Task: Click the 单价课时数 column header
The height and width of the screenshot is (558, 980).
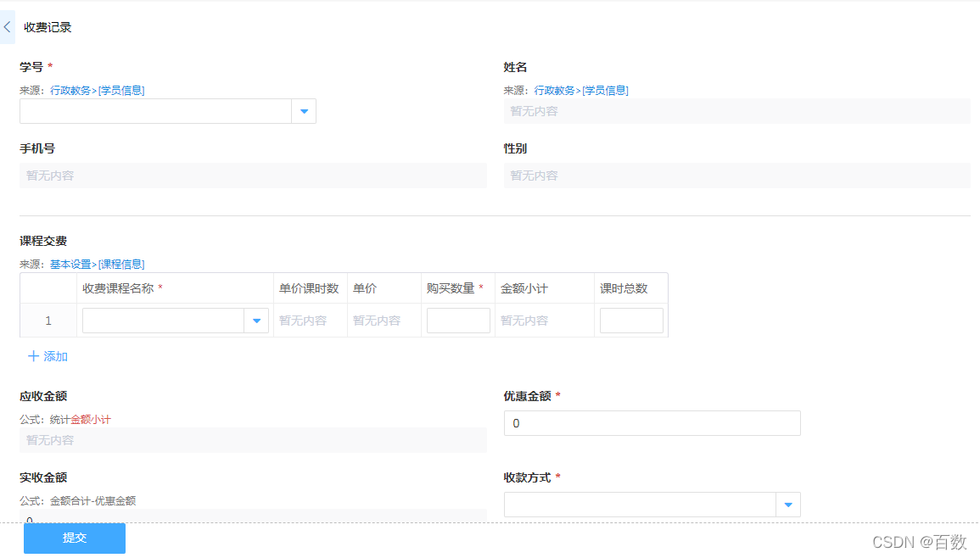Action: pos(309,288)
